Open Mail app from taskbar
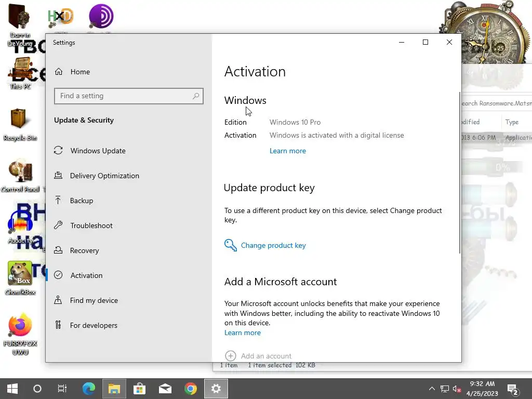This screenshot has width=532, height=399. point(165,389)
